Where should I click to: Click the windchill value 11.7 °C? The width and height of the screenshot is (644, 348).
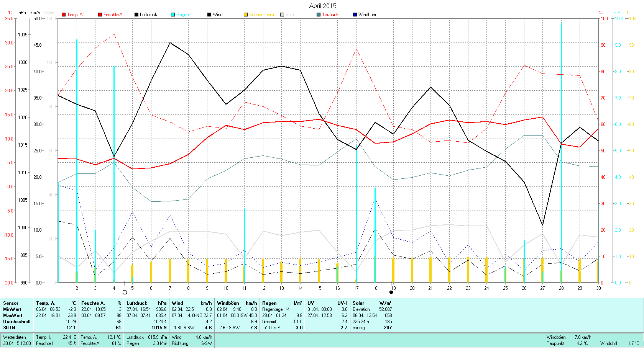click(x=632, y=343)
